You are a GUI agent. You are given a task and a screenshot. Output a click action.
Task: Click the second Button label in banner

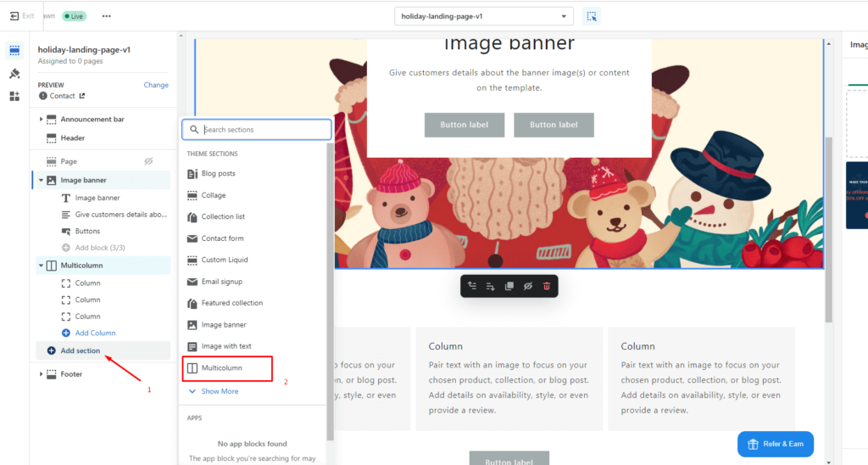click(554, 125)
